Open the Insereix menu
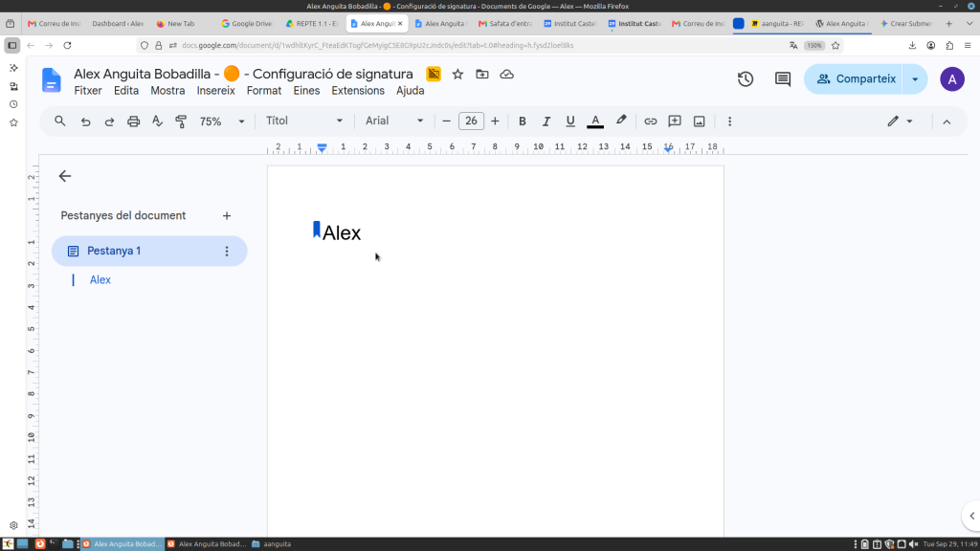Screen dimensions: 980x551 click(215, 91)
